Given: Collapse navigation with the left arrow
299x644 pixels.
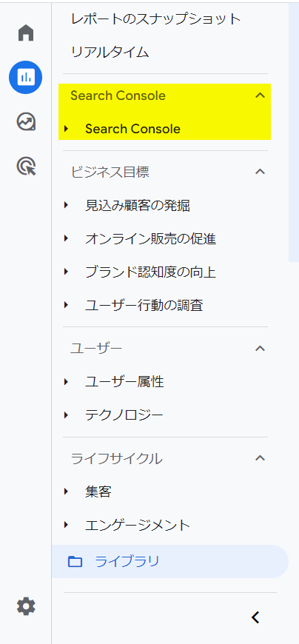Looking at the screenshot, I should [x=255, y=617].
